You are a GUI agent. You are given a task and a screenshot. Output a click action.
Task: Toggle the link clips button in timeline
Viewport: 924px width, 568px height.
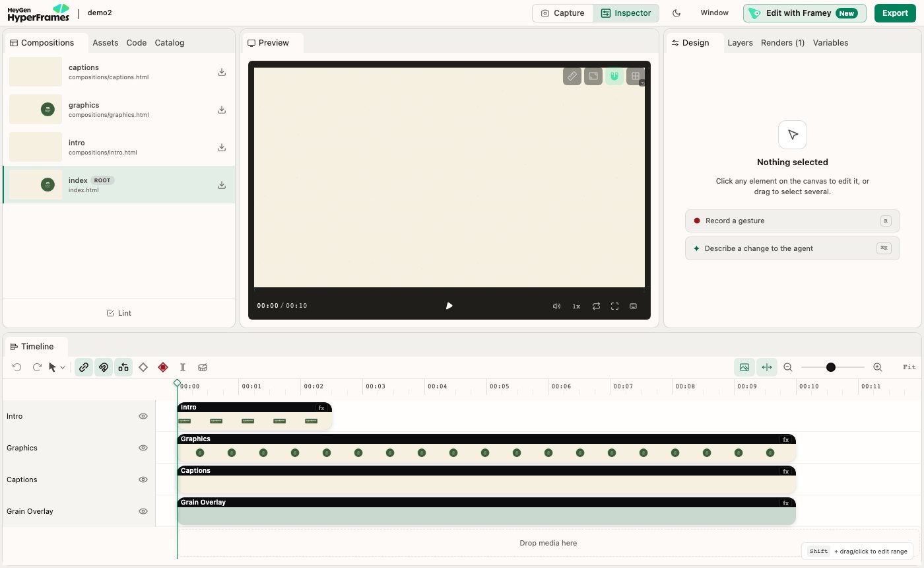click(x=84, y=367)
